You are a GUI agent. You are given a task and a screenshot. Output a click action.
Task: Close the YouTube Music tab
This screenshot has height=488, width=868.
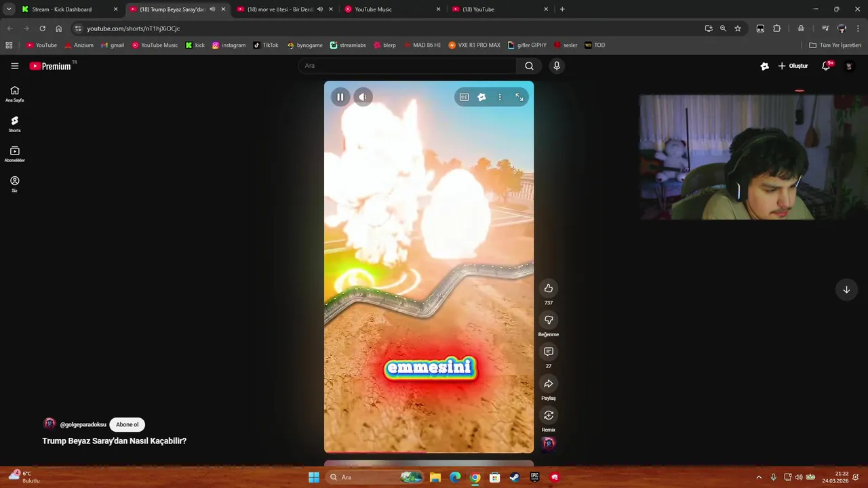point(438,9)
